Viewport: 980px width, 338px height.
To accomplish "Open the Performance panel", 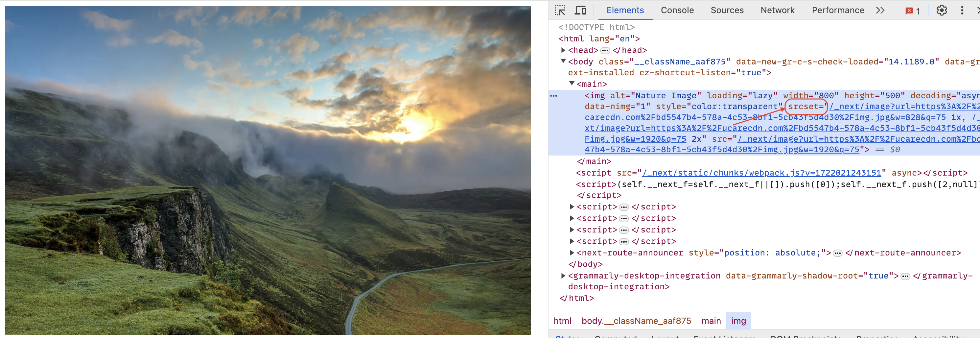I will click(837, 10).
